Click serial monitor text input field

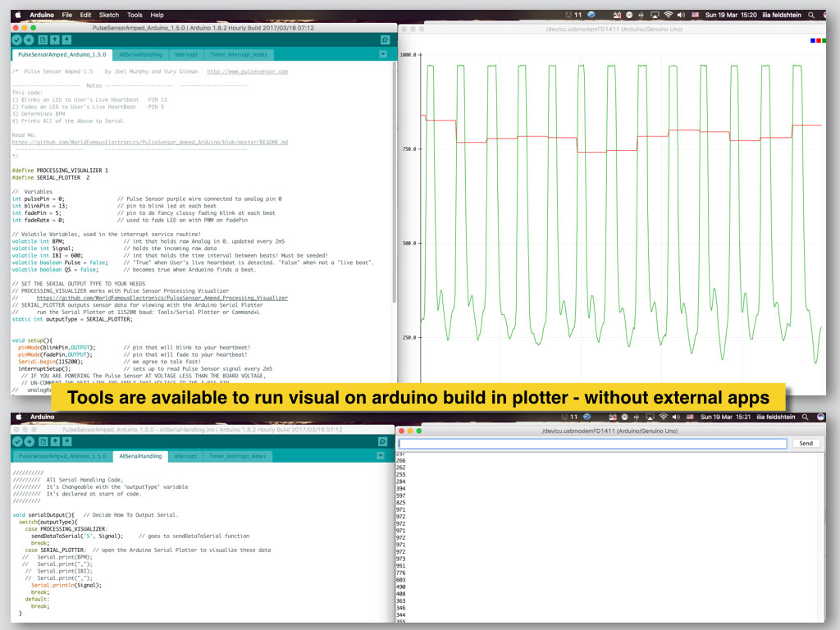(592, 444)
